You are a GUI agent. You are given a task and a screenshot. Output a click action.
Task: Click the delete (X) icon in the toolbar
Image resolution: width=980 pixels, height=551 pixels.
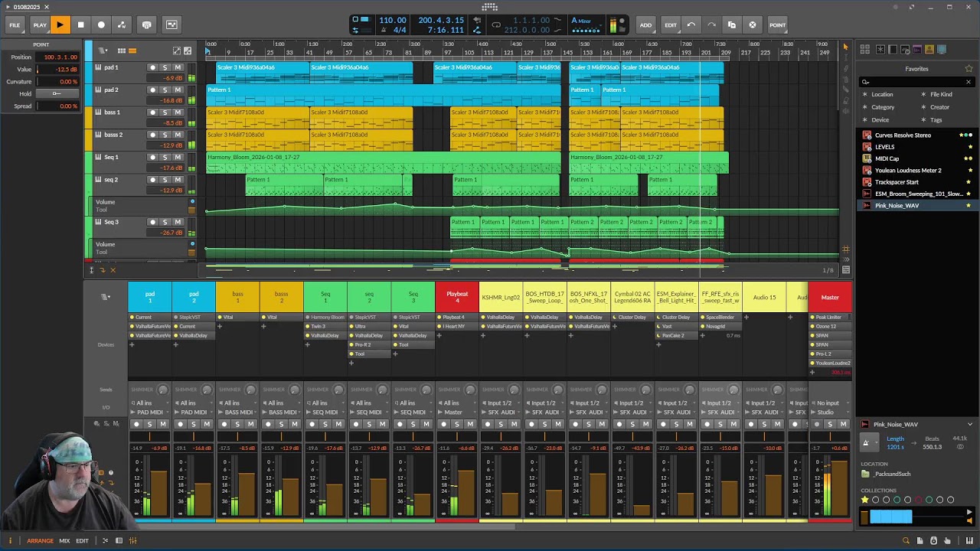tap(753, 24)
